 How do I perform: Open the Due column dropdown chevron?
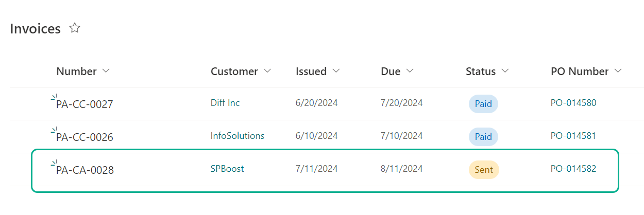pos(410,71)
